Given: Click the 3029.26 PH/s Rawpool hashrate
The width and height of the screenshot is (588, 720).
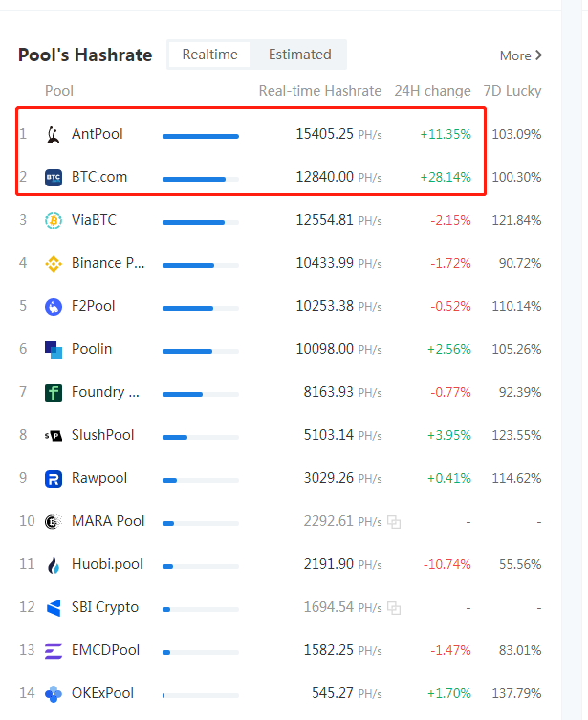Looking at the screenshot, I should click(x=343, y=478).
